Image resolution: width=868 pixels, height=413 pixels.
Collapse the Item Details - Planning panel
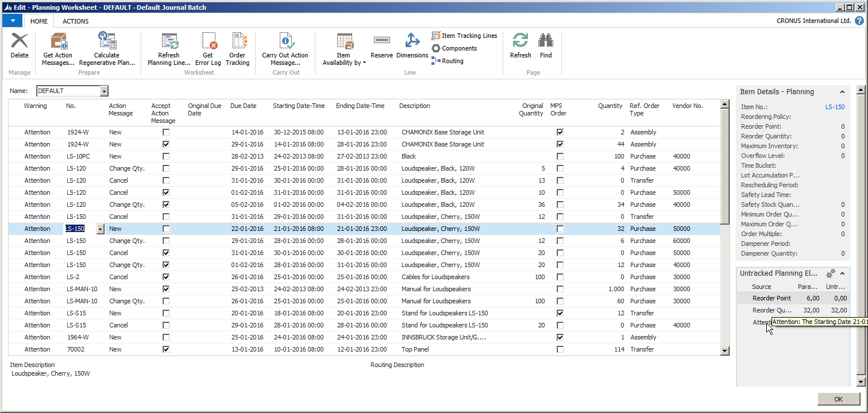pos(842,92)
